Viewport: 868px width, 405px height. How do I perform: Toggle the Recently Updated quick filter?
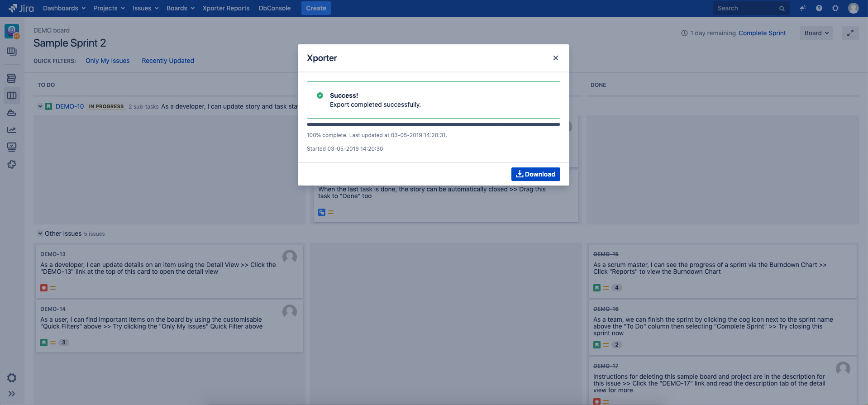[x=167, y=61]
